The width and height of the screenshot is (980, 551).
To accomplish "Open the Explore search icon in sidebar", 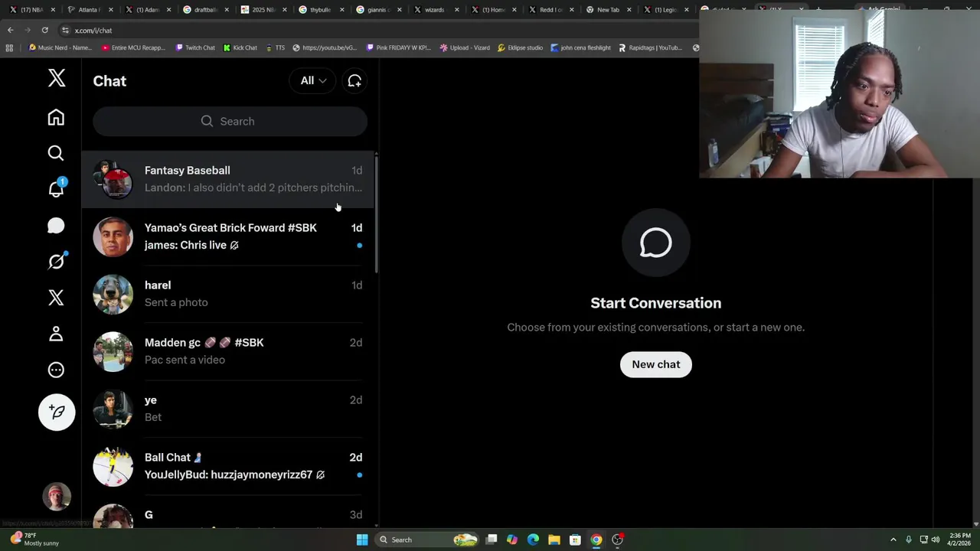I will 56,153.
